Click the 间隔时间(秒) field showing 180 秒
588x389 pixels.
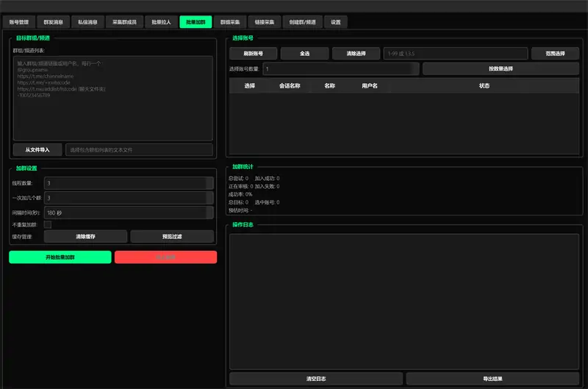tap(129, 213)
